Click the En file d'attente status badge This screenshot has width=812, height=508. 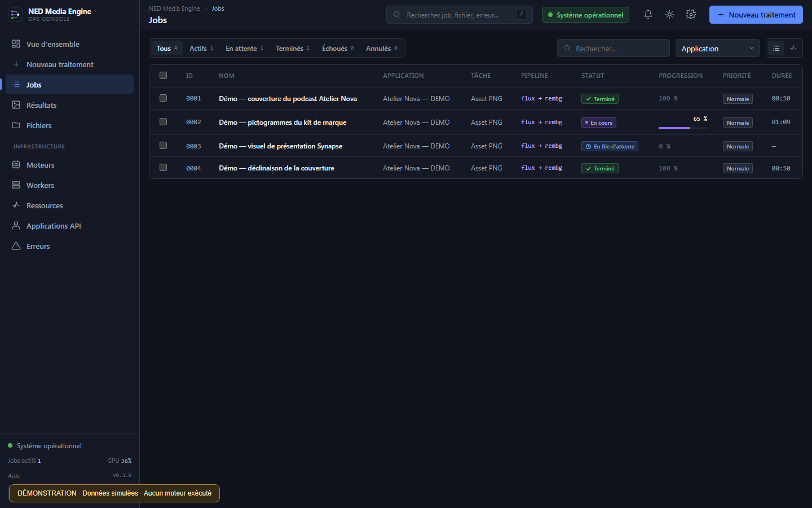(x=610, y=146)
